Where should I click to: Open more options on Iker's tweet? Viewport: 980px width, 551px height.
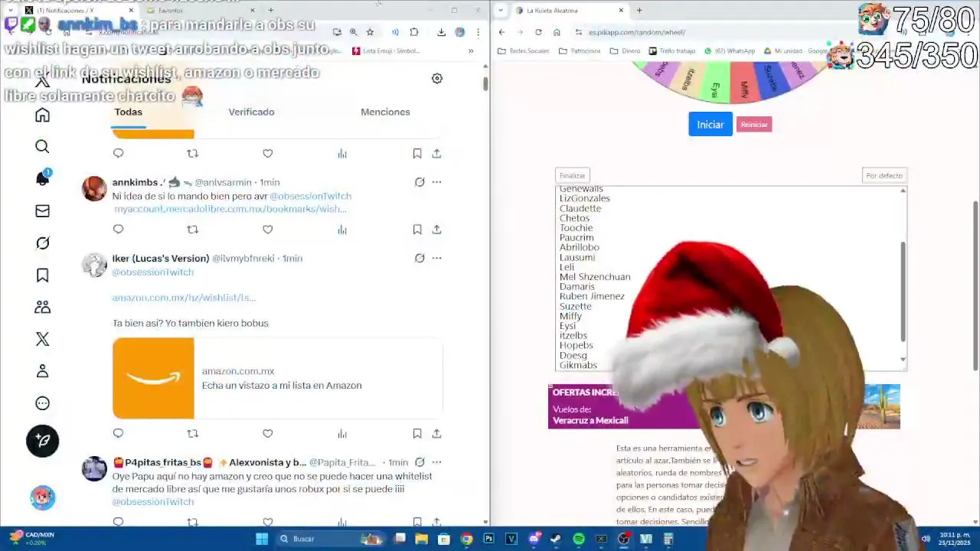coord(436,258)
